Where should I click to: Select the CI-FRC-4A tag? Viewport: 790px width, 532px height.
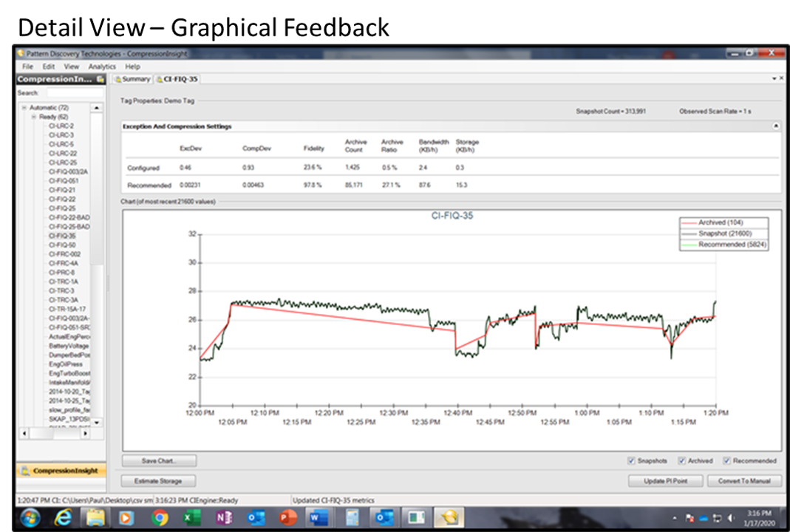pyautogui.click(x=63, y=264)
